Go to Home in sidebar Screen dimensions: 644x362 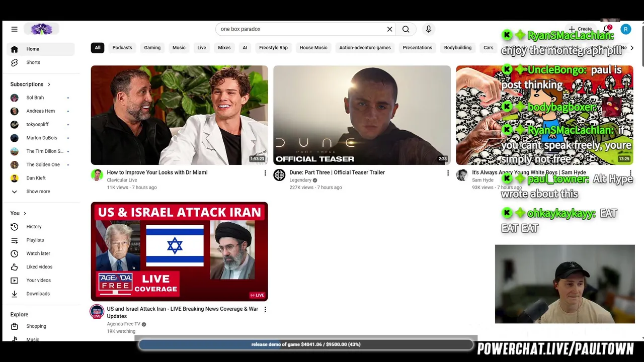(x=42, y=49)
